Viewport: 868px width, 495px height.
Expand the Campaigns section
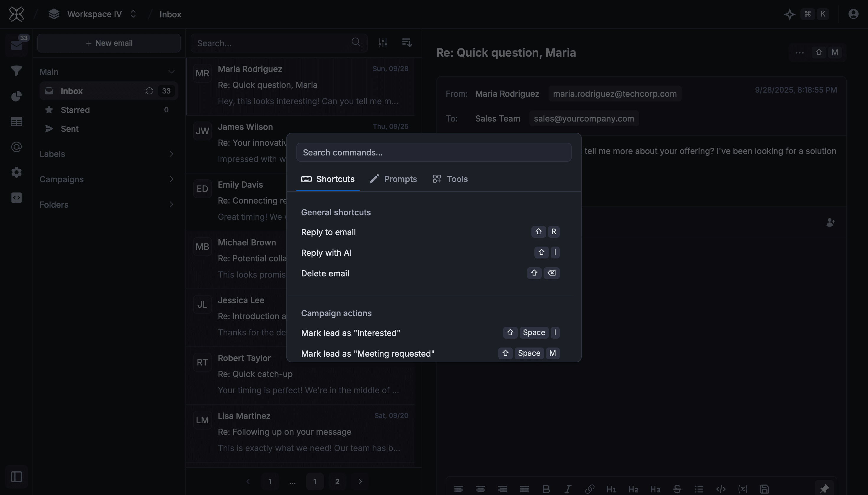(x=172, y=179)
